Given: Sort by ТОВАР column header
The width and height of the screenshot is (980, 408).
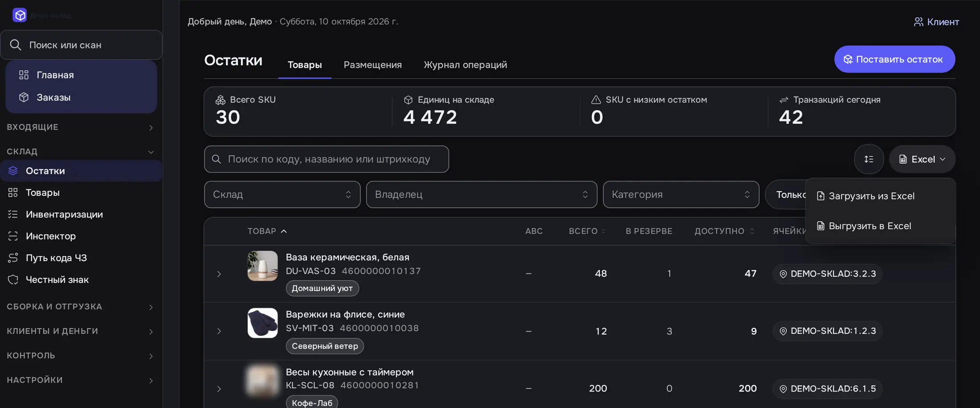Looking at the screenshot, I should tap(267, 231).
